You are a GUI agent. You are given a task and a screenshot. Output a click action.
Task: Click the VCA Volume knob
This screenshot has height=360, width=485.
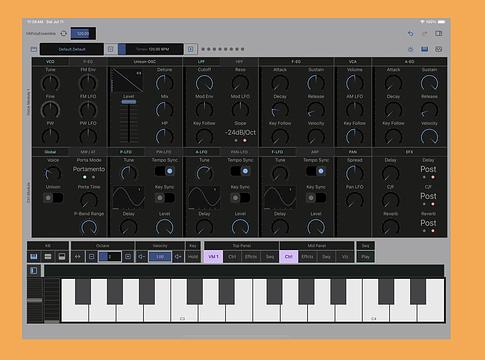click(354, 83)
